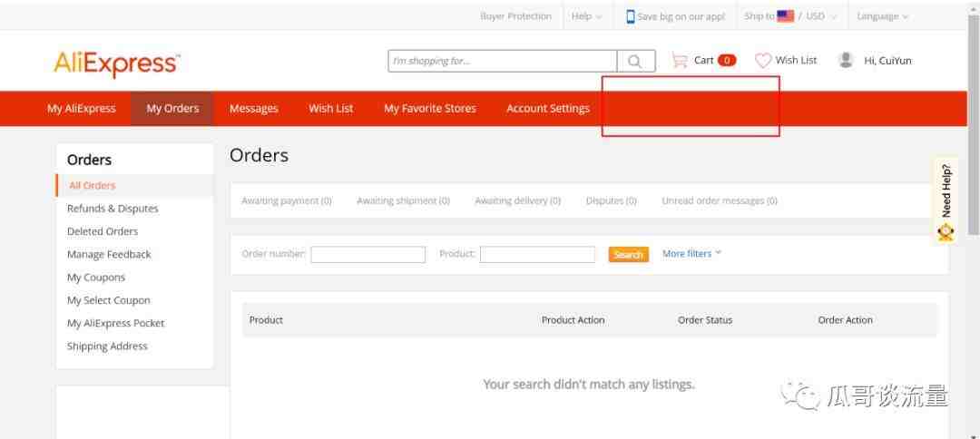The height and width of the screenshot is (439, 980).
Task: Select the My Orders tab
Action: pos(172,109)
